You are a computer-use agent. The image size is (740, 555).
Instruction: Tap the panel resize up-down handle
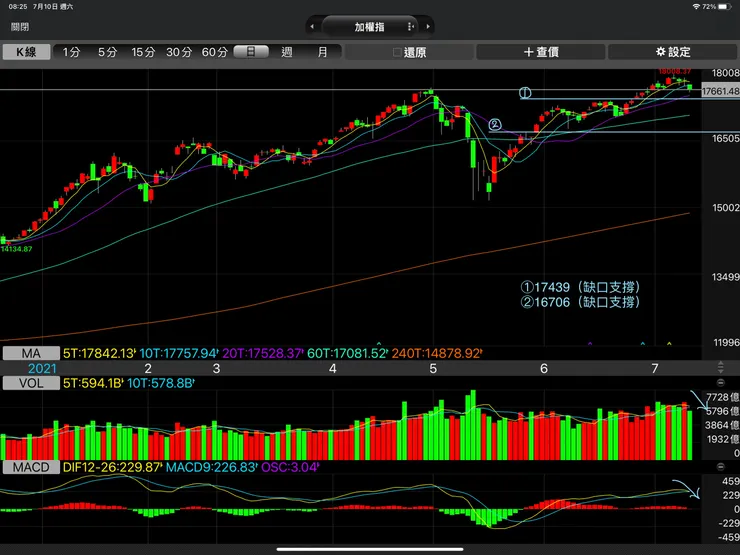(x=721, y=368)
